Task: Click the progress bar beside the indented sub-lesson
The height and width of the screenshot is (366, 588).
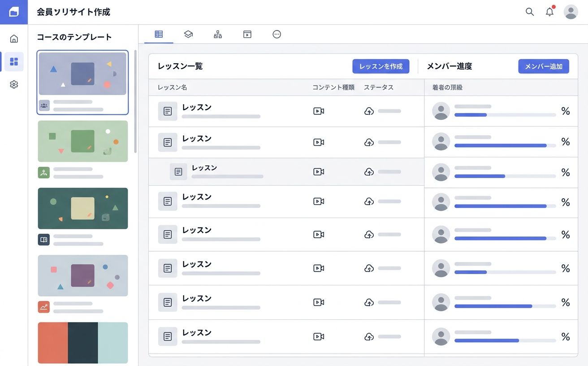Action: [x=505, y=176]
